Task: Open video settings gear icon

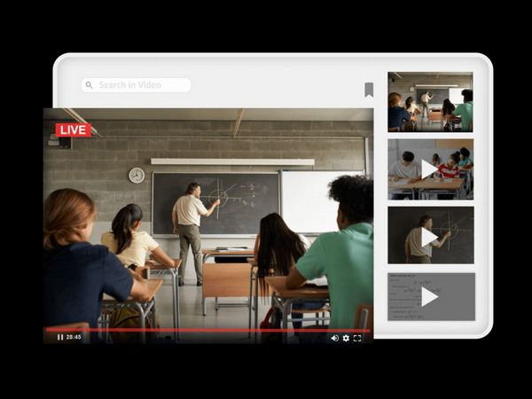Action: pyautogui.click(x=346, y=338)
